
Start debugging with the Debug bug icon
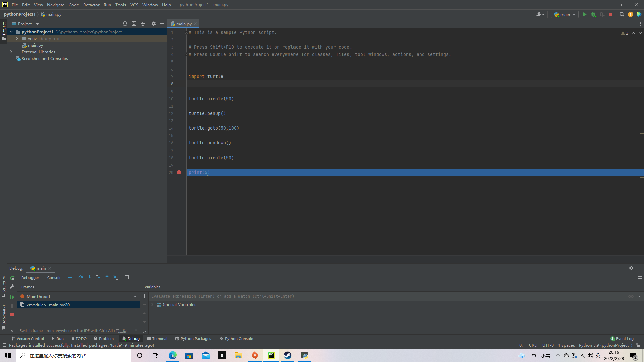coord(593,14)
